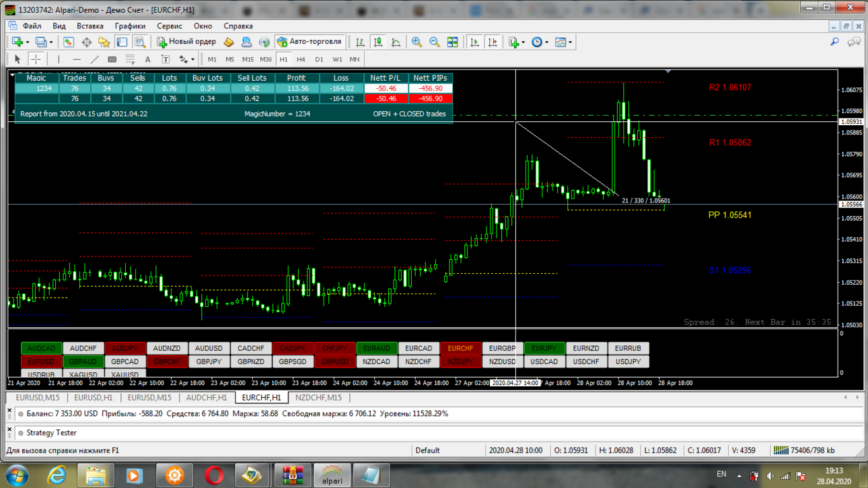Viewport: 868px width, 488px height.
Task: Show the Market Watch window
Action: pos(69,42)
